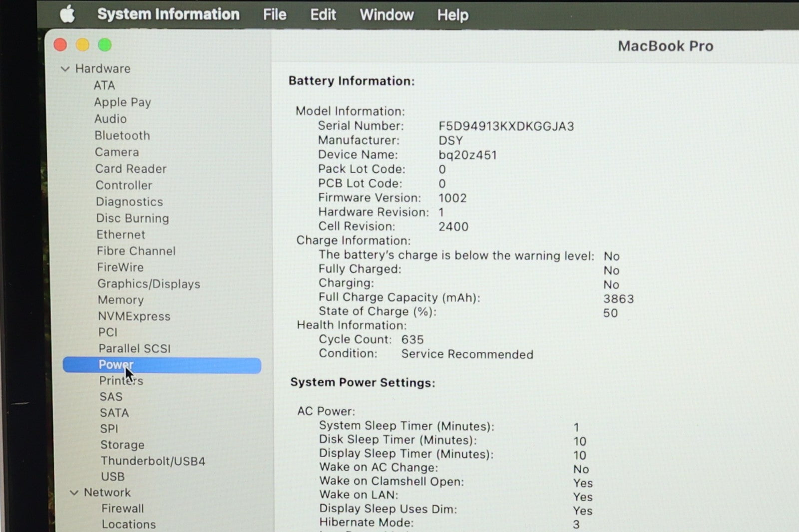Select NVMExpress in the sidebar
Viewport: 799px width, 532px height.
click(x=134, y=316)
